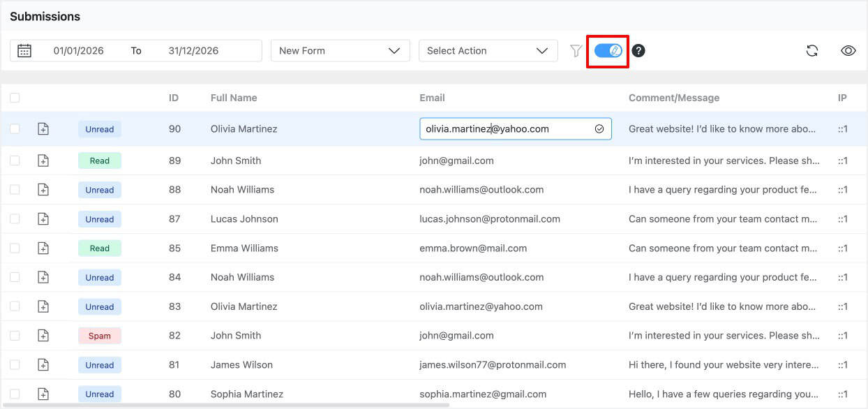This screenshot has height=409, width=868.
Task: Click the email emma.brown@mail.com
Action: point(473,248)
